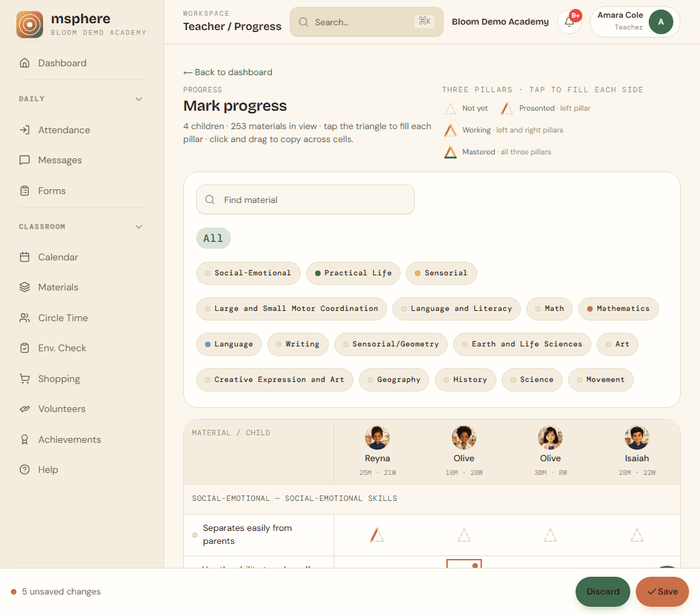Toggle the Mathematics filter chip

coord(618,308)
